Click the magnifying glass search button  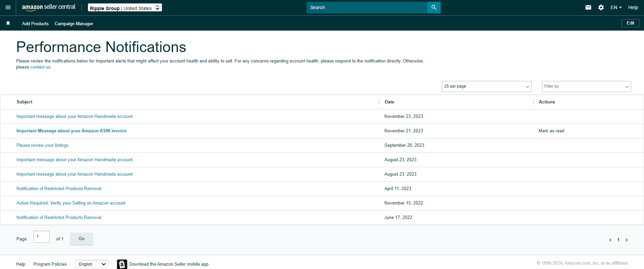(x=434, y=7)
